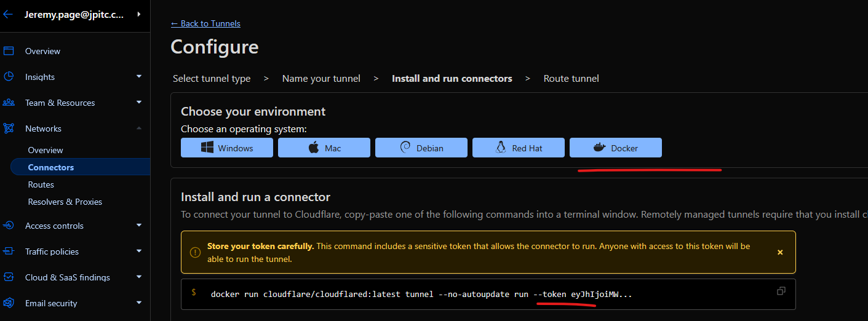This screenshot has width=868, height=321.
Task: Go to the Route tunnel step
Action: click(x=571, y=79)
